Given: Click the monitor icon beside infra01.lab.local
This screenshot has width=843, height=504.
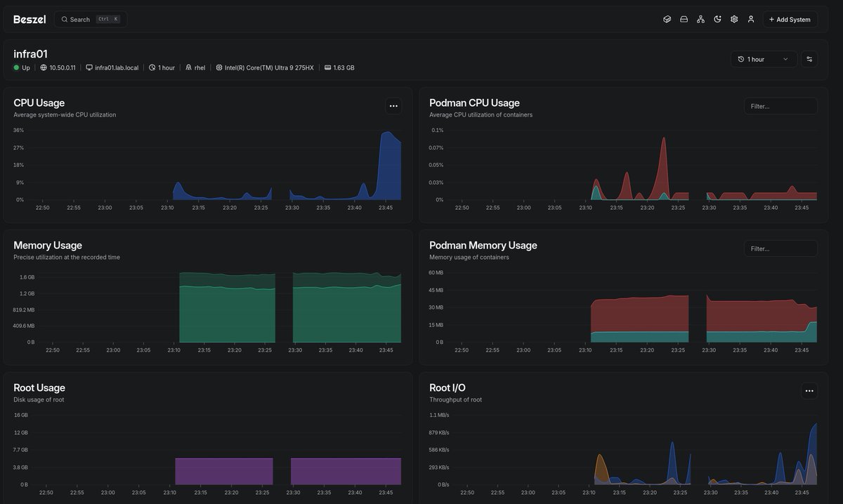Looking at the screenshot, I should coord(89,68).
